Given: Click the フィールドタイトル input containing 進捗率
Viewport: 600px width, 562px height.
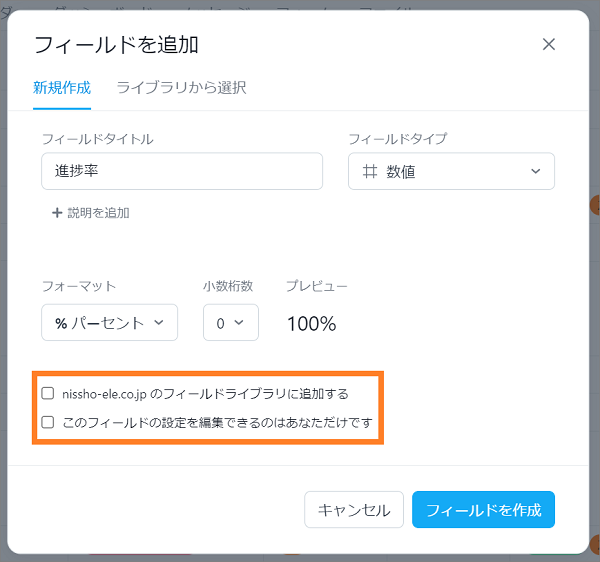Looking at the screenshot, I should click(182, 171).
